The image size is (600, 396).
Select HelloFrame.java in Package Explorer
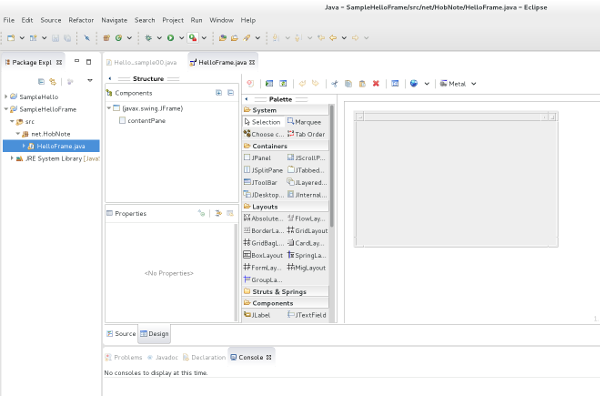(51, 146)
